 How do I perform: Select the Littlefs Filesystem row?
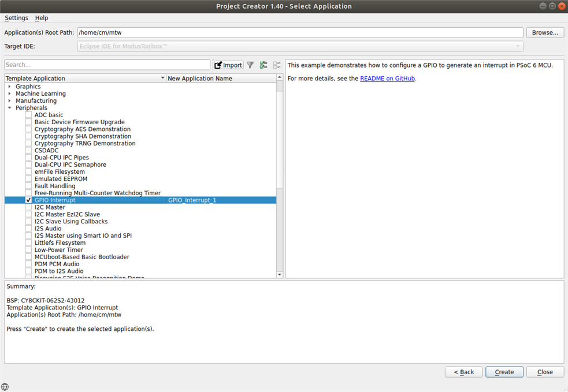coord(140,243)
